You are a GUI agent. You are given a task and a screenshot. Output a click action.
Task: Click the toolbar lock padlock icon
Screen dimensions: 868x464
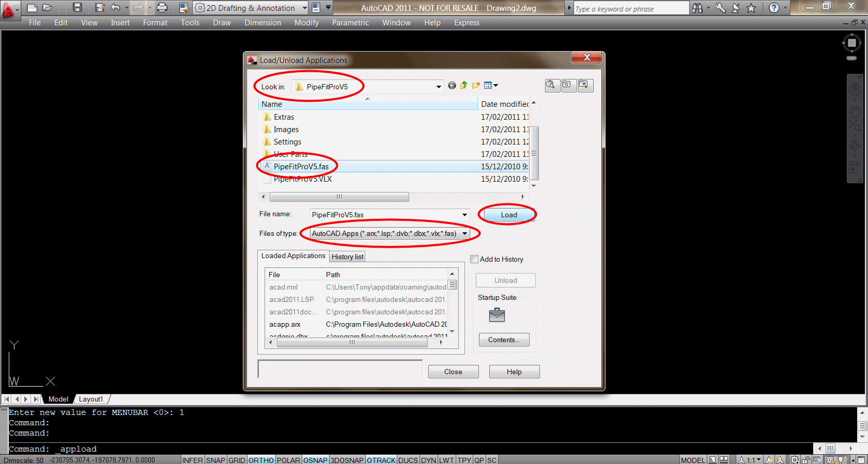pos(806,460)
